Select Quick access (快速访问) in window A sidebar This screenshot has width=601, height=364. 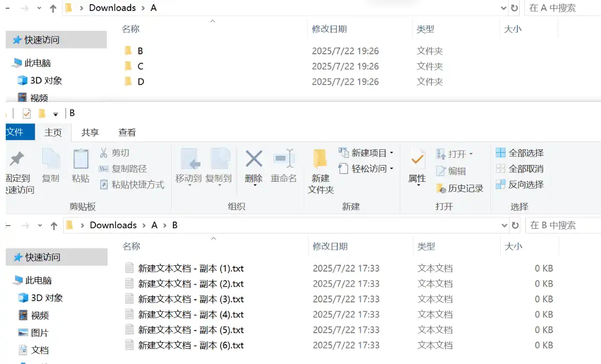(56, 40)
